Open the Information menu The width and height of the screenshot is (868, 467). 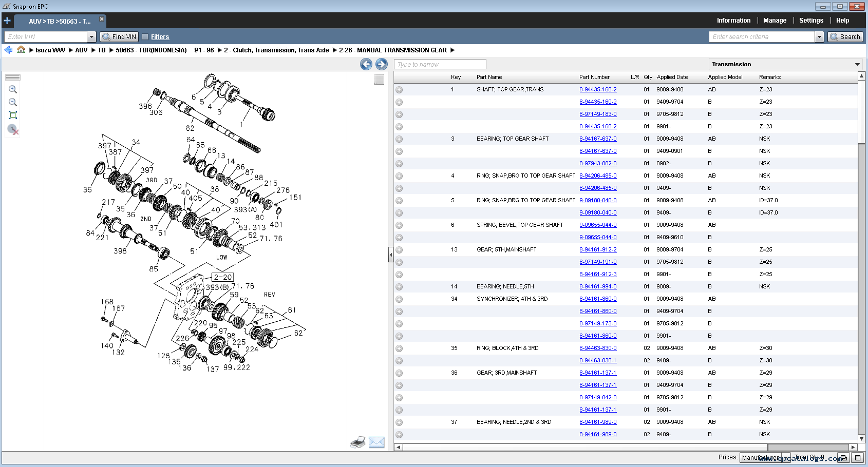[733, 21]
